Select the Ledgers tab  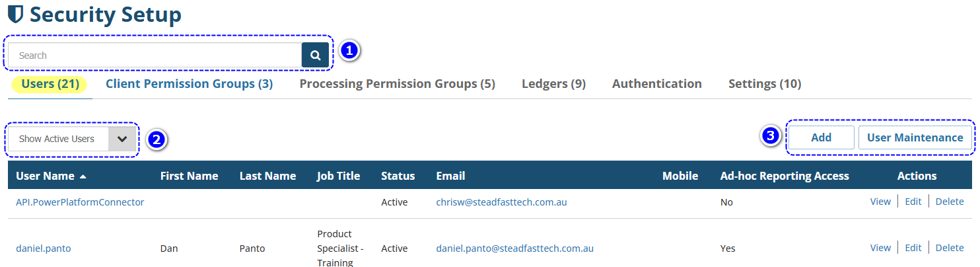point(553,84)
